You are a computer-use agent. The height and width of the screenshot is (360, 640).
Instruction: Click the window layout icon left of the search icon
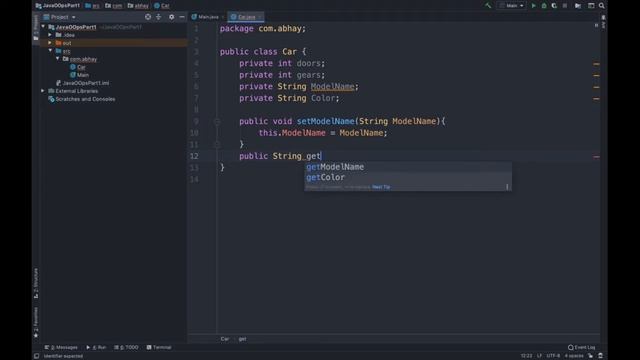point(591,6)
